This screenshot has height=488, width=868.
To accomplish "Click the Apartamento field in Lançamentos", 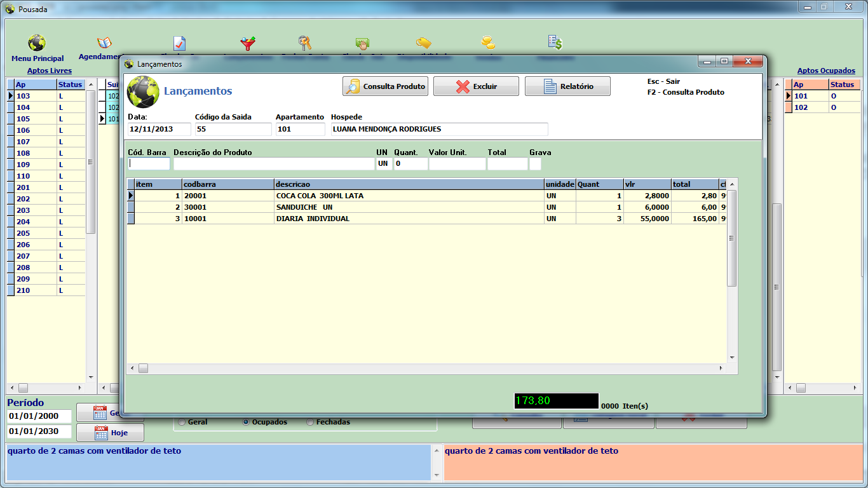I will point(300,129).
